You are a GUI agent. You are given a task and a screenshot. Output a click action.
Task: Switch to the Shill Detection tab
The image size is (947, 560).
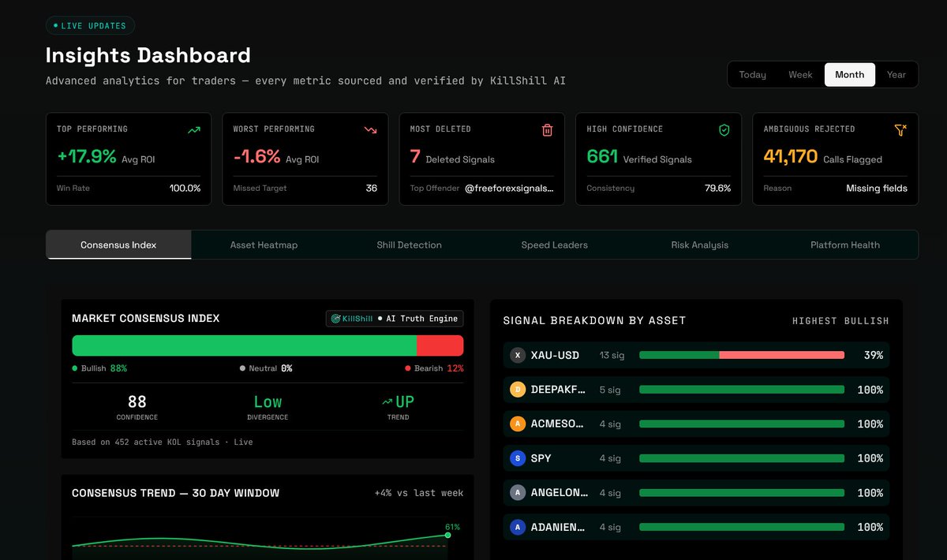410,245
